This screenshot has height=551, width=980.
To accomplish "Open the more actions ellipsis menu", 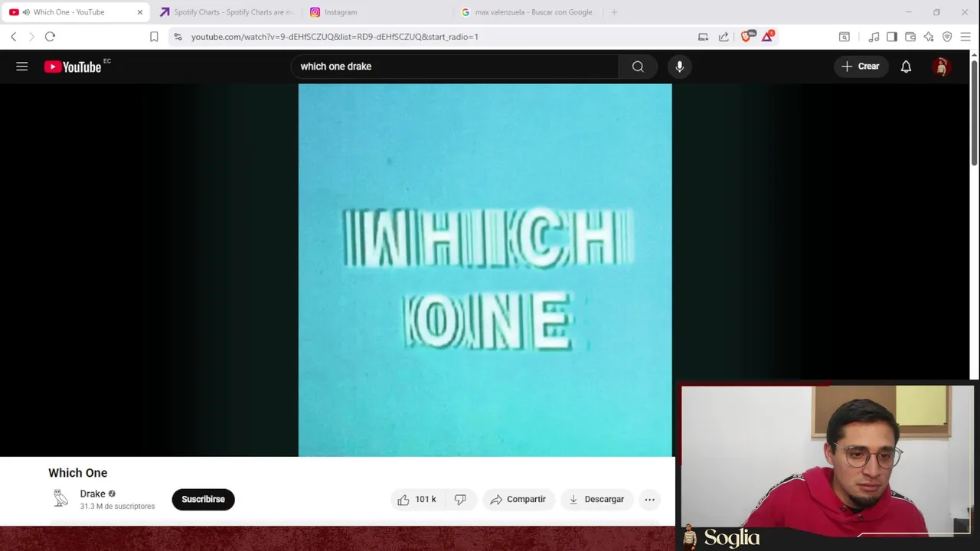I will 649,500.
